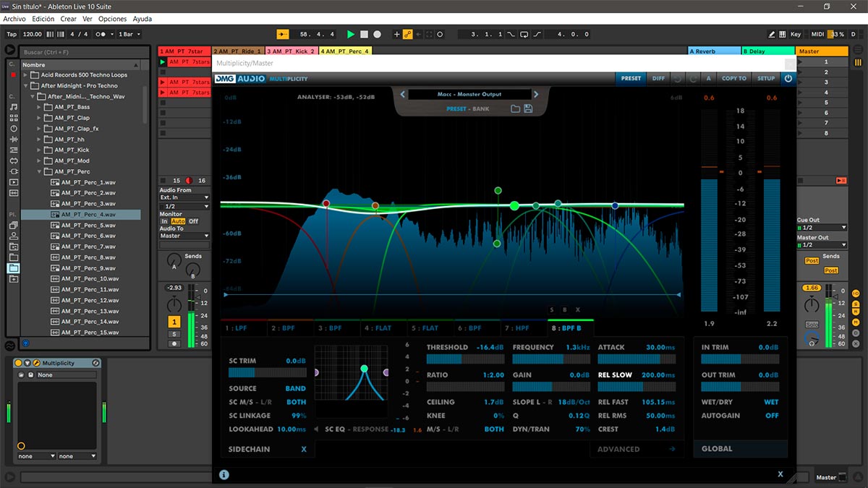Open Plug-ins category in browser sidebar
The image size is (868, 488).
tap(13, 171)
